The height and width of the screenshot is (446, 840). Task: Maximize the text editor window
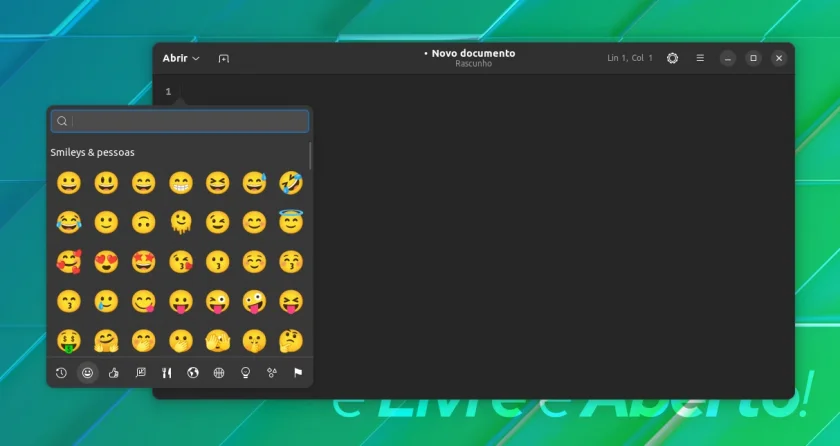click(753, 58)
